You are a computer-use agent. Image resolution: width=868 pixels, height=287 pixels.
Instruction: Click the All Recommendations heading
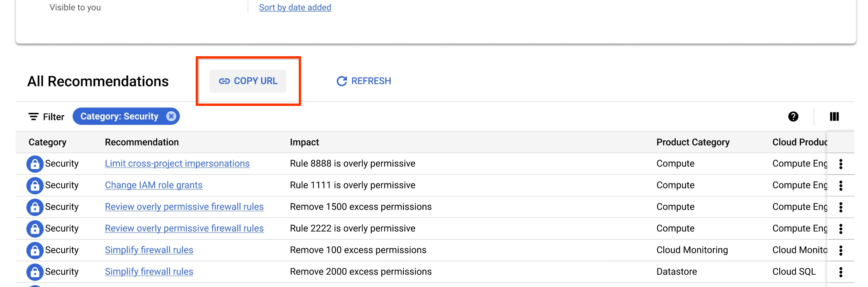point(98,81)
